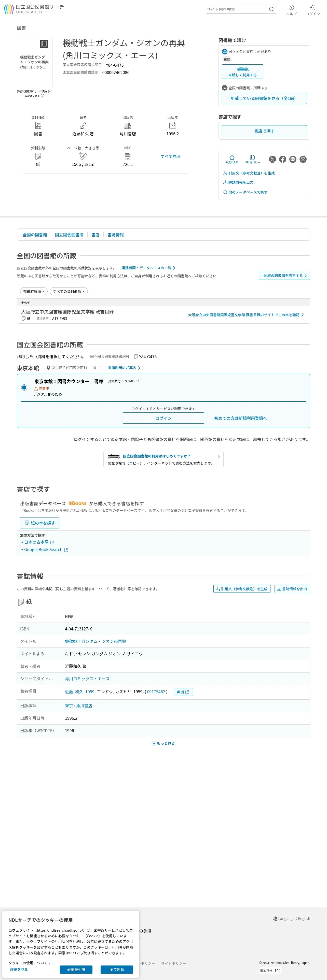This screenshot has width=327, height=980.
Task: Open title link 機動戦士ガンダム・ジオンの再興
Action: point(95,641)
